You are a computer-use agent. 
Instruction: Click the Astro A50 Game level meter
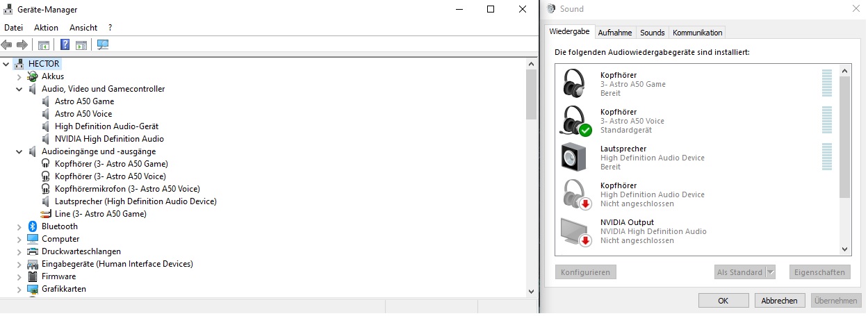click(827, 83)
